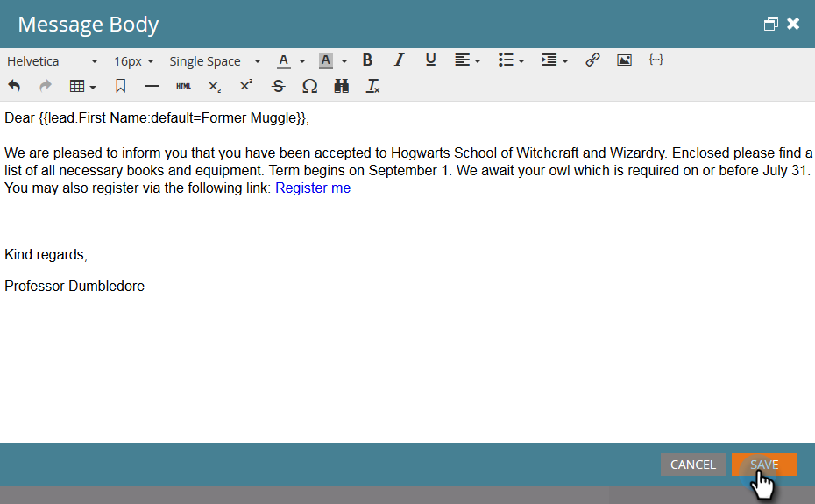Expand the background color picker arrow
Viewport: 815px width, 504px height.
tap(344, 61)
